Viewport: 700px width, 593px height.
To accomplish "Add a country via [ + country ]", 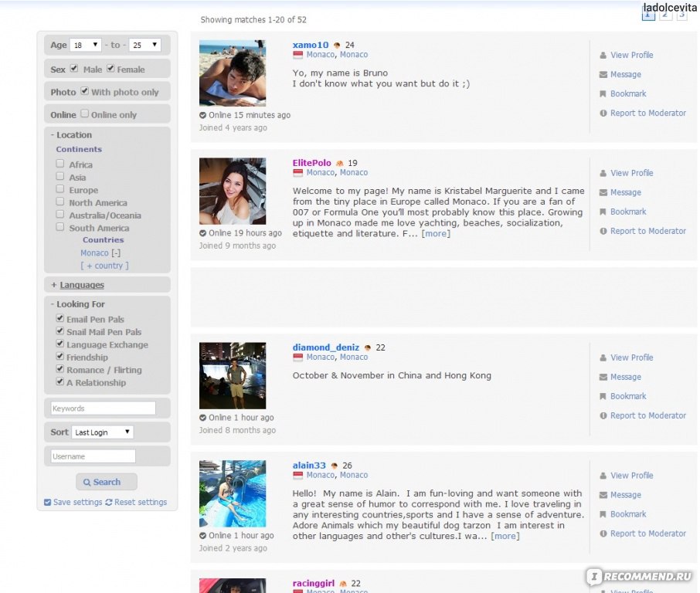I will coord(104,266).
